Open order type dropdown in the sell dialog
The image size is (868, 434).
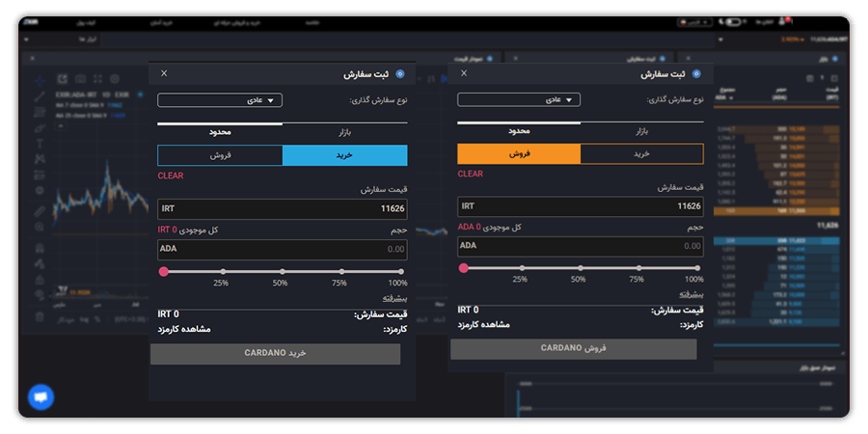(x=518, y=99)
